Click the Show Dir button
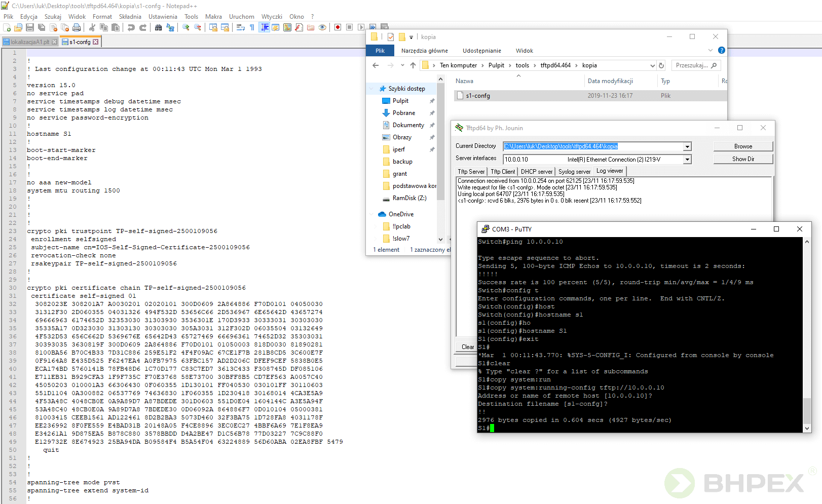 pyautogui.click(x=743, y=159)
